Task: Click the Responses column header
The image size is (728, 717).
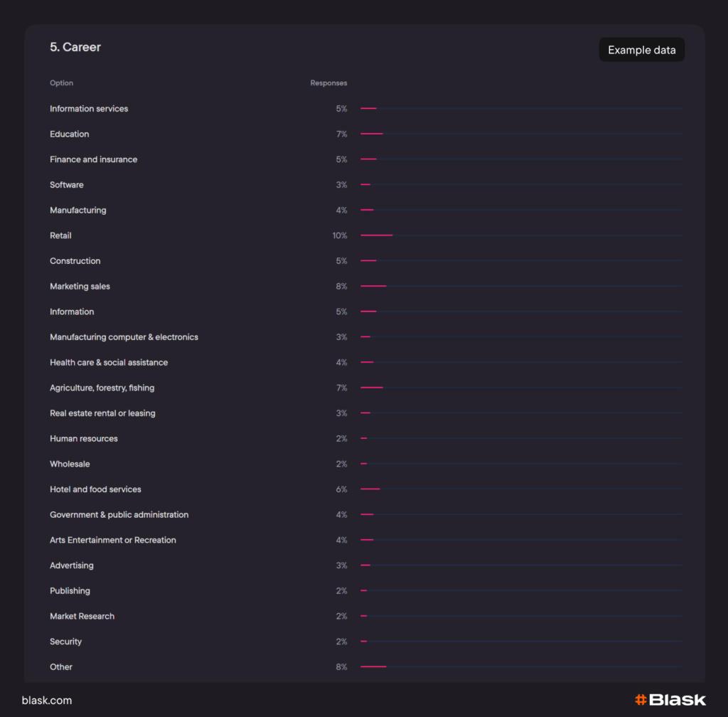Action: point(328,83)
